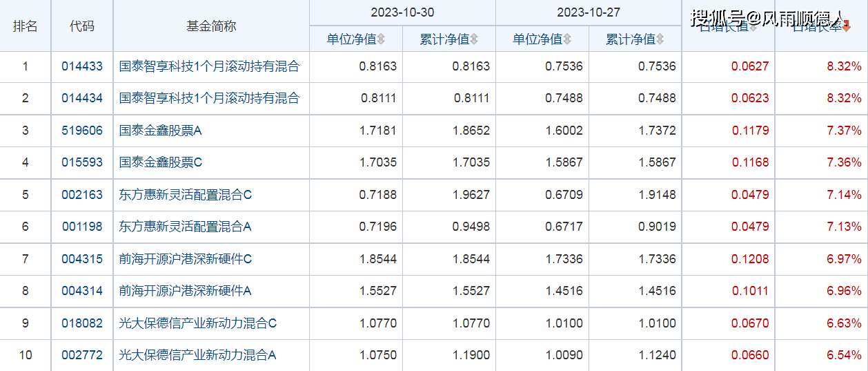Select the 7.14% growth rate cell
This screenshot has height=371, width=868.
pos(844,195)
